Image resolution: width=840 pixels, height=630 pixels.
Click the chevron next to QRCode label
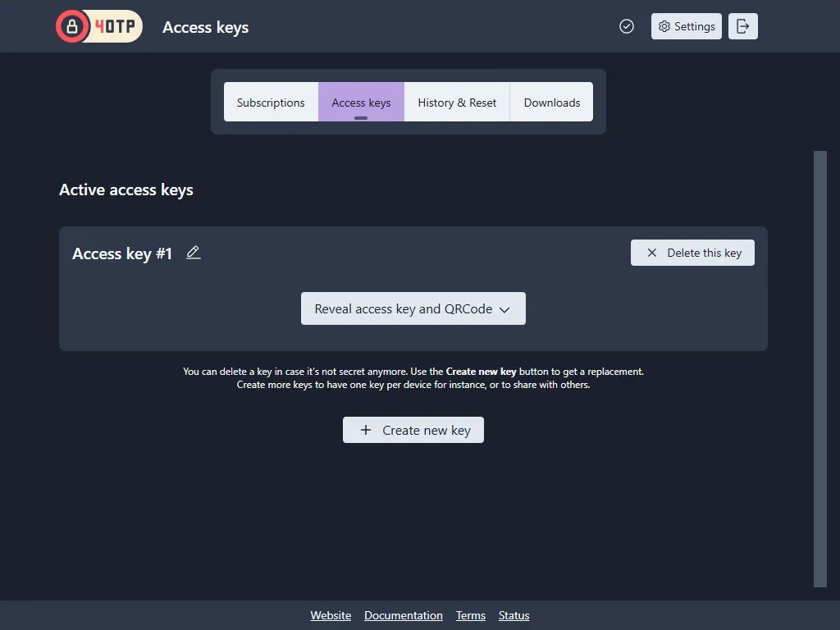click(x=505, y=309)
